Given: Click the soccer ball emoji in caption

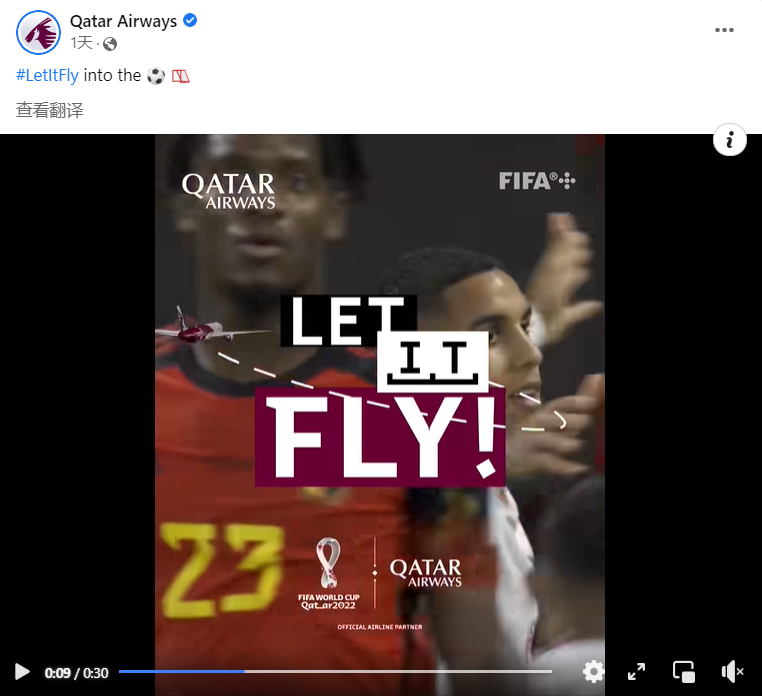Looking at the screenshot, I should (156, 76).
